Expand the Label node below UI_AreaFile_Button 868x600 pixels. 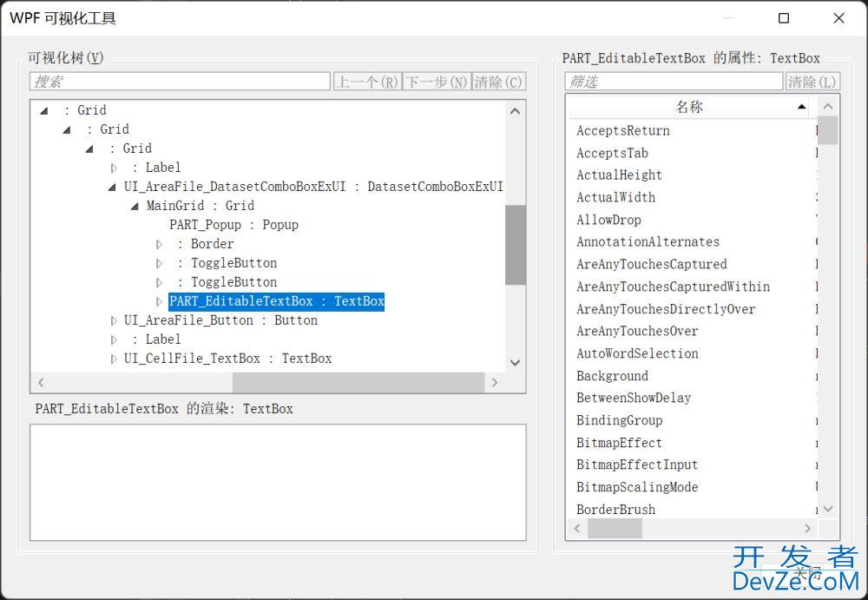pyautogui.click(x=114, y=340)
